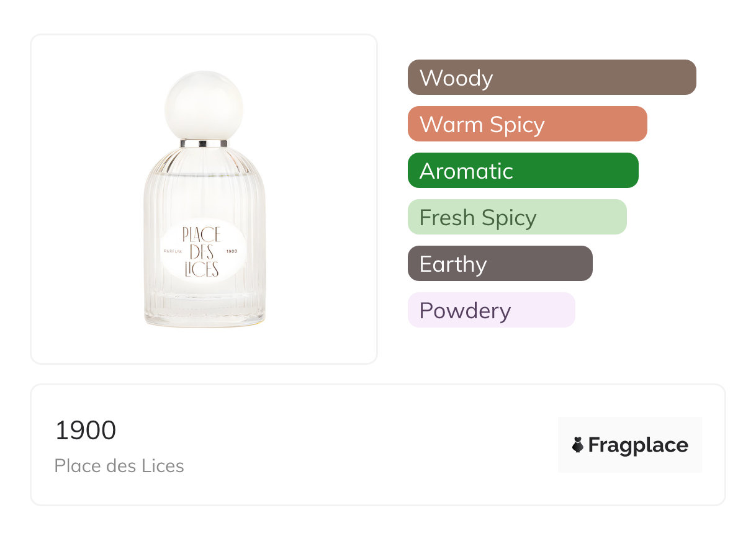This screenshot has height=536, width=756.
Task: Click the silver collar on bottle neck
Action: pos(204,144)
